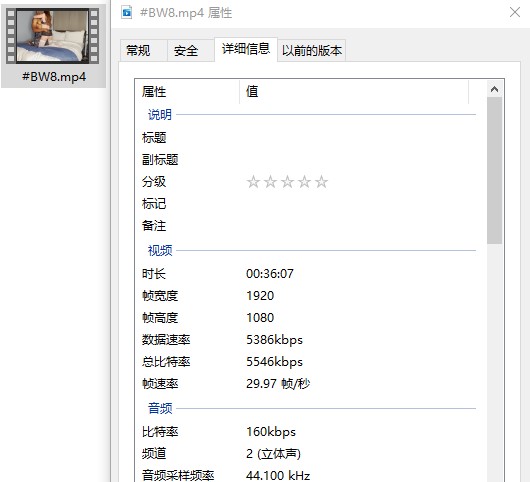Click the 值 column header
Viewport: 530px width, 482px height.
pyautogui.click(x=354, y=92)
